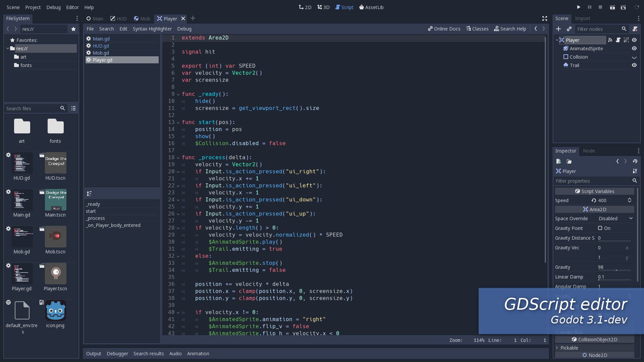Open the inspector history icon
Viewport: 644px width, 362px height.
pyautogui.click(x=635, y=161)
